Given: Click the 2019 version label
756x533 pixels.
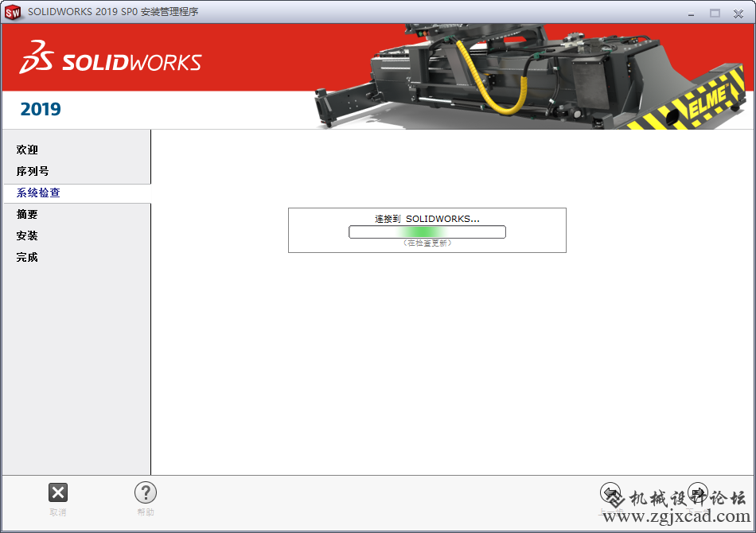Looking at the screenshot, I should [41, 110].
